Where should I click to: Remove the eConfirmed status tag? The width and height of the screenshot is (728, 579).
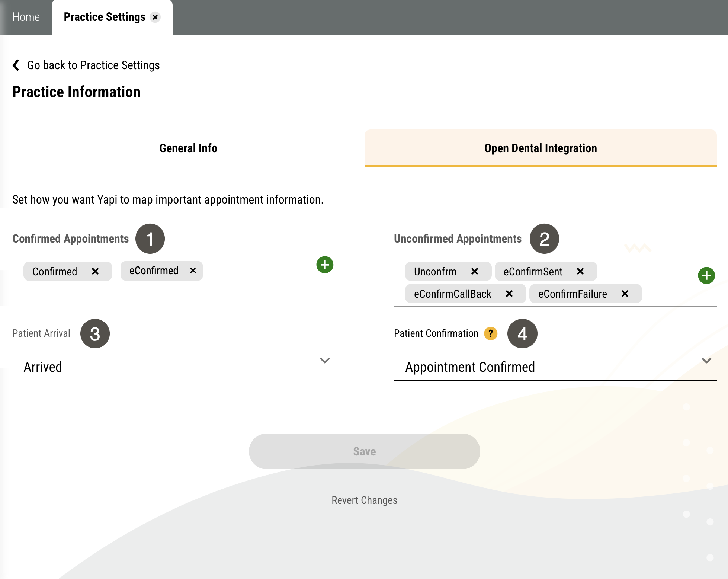[193, 271]
